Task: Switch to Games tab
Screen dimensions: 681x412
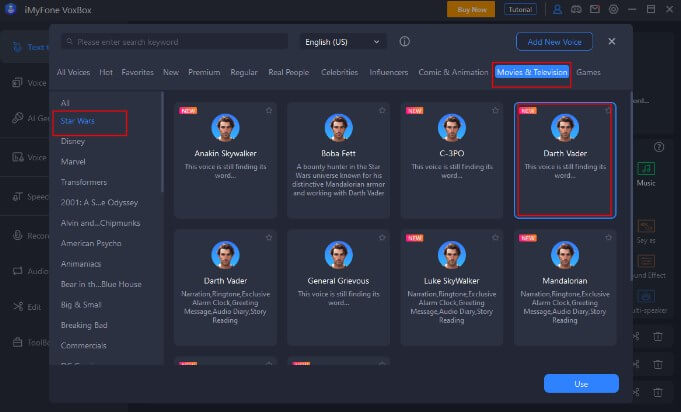Action: pos(588,72)
